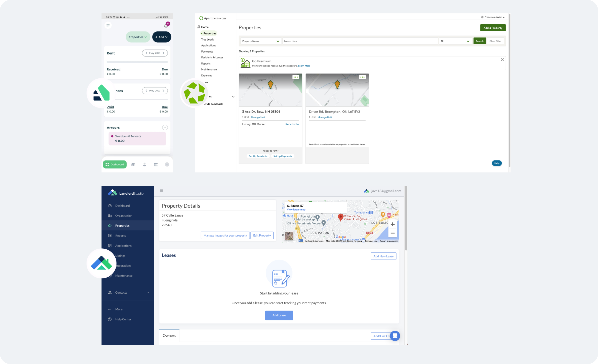Click the LandlordStudio hamburger menu icon
This screenshot has width=598, height=364.
pos(162,191)
